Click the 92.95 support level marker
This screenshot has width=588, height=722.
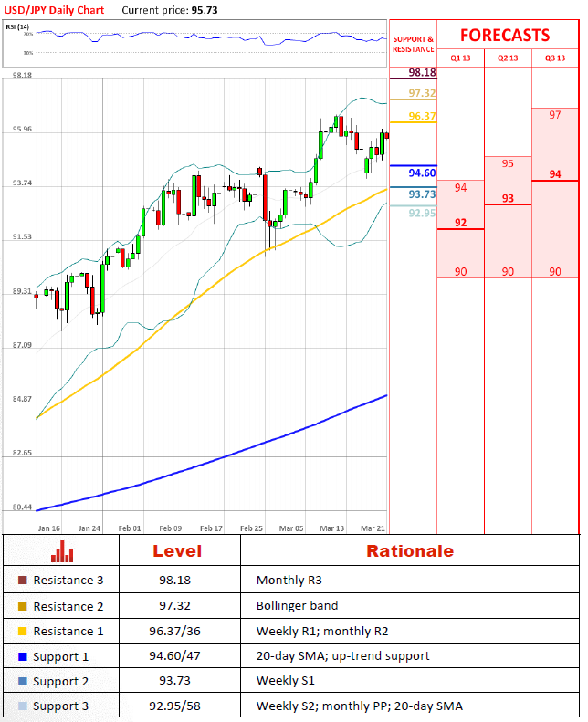422,213
